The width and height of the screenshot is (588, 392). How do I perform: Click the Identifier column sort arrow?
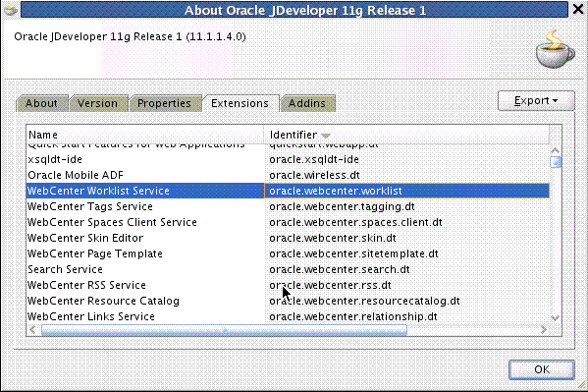coord(326,136)
